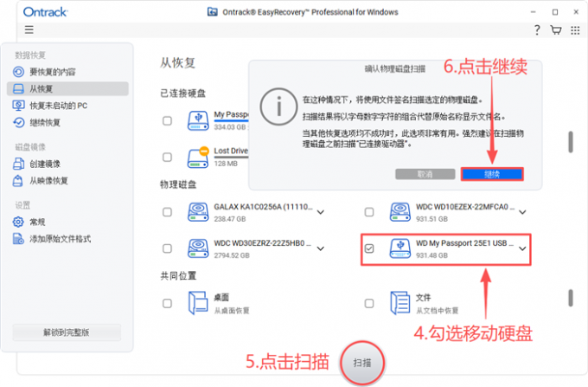Image resolution: width=588 pixels, height=387 pixels.
Task: Open the help question mark
Action: pos(537,29)
